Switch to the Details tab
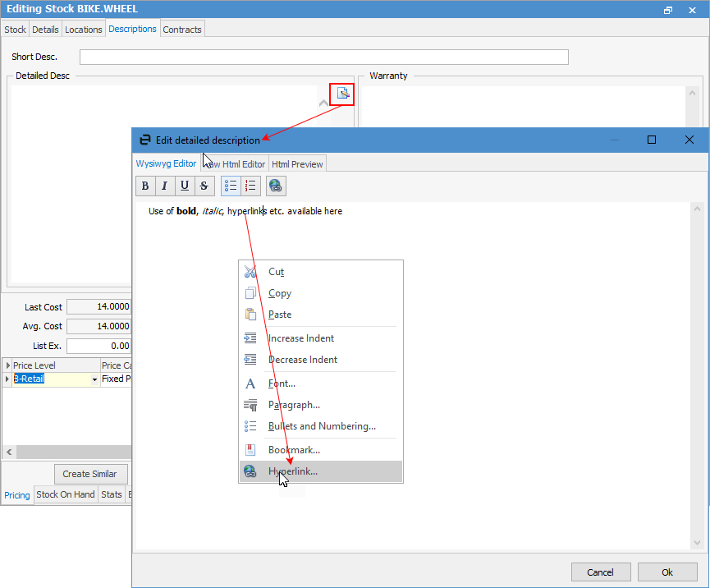 45,29
